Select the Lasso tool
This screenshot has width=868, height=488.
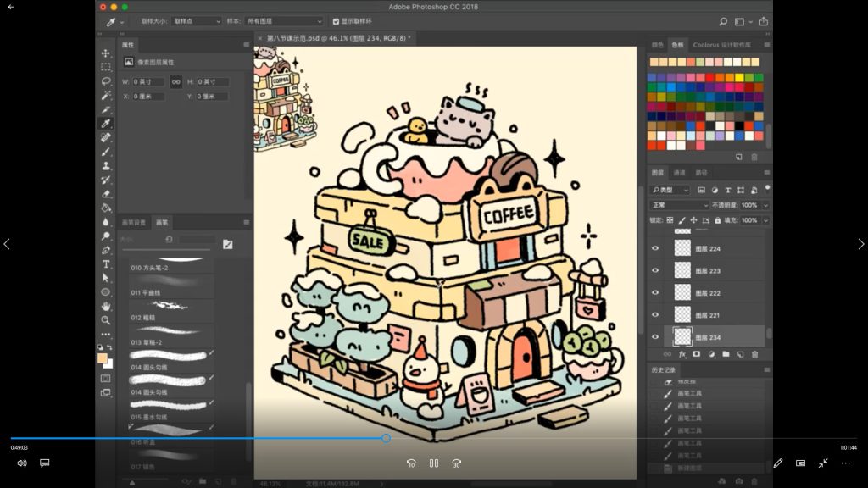pos(106,81)
